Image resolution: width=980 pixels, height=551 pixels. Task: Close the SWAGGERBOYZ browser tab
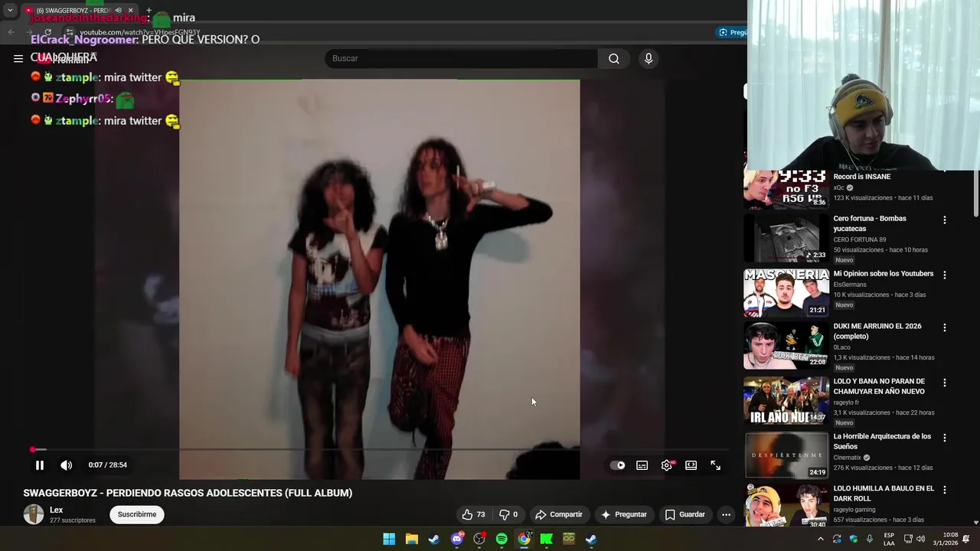point(131,10)
